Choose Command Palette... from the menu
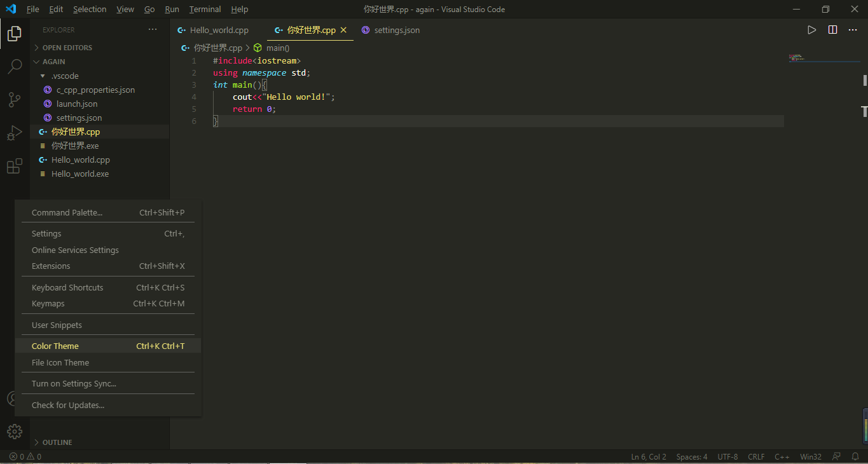The width and height of the screenshot is (868, 464). click(108, 213)
